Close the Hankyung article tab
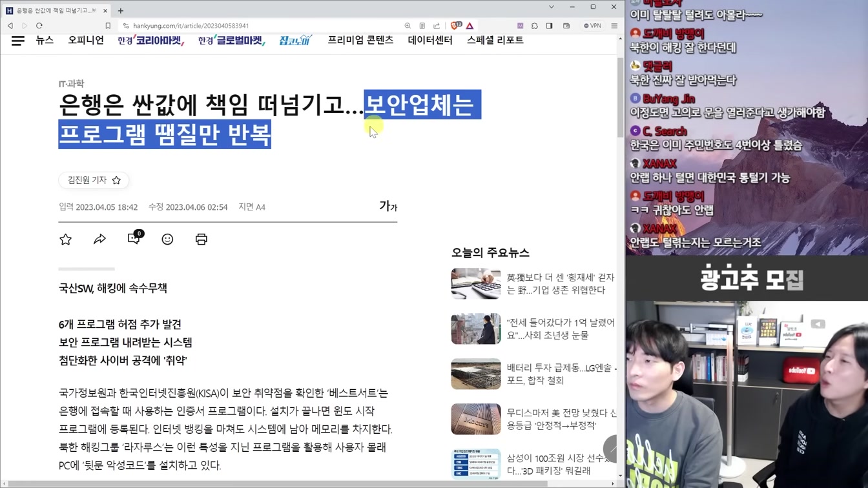 pos(105,10)
